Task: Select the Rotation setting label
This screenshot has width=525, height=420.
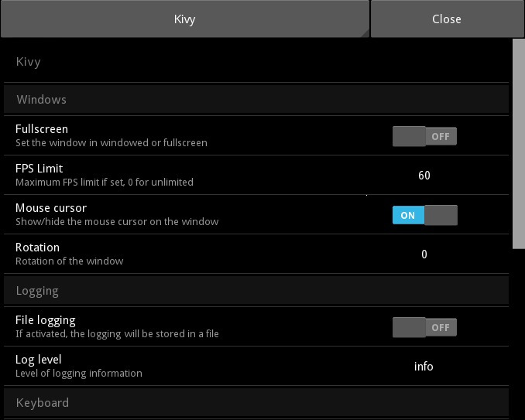Action: [x=37, y=248]
